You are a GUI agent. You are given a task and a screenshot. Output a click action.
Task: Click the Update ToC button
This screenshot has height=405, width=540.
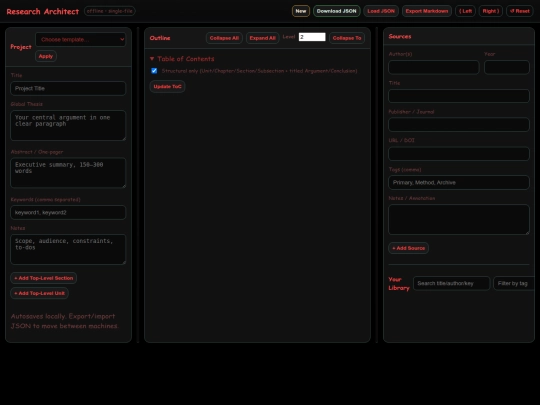(167, 86)
